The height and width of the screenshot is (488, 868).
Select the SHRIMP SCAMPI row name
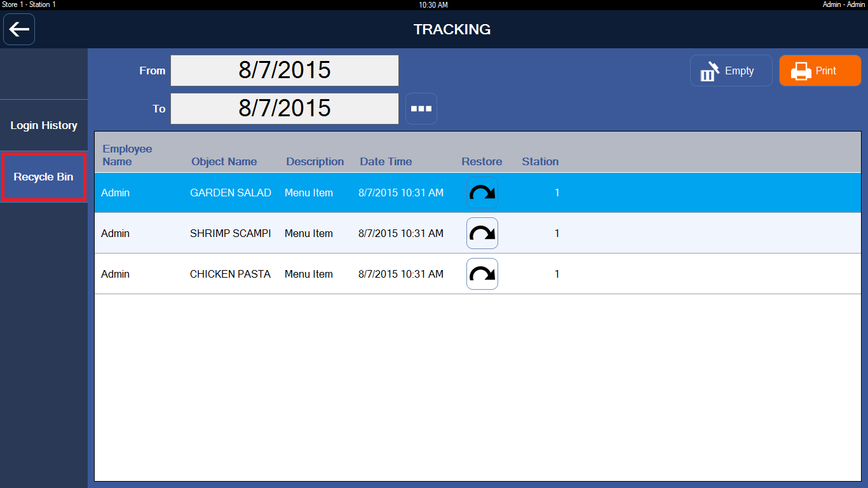pos(231,233)
